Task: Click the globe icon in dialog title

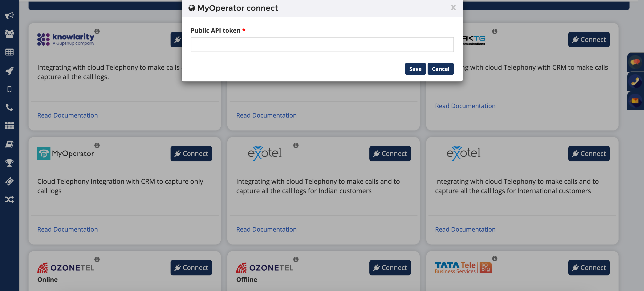Action: tap(191, 8)
